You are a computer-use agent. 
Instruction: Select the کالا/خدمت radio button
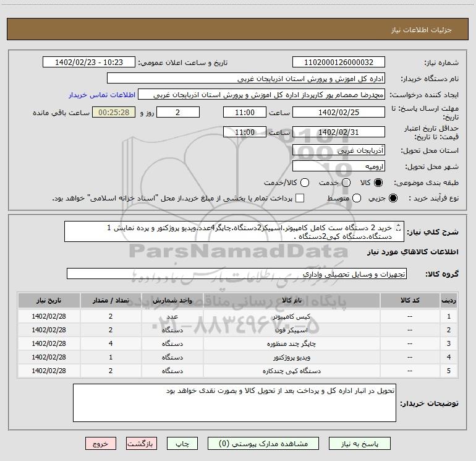(x=305, y=183)
